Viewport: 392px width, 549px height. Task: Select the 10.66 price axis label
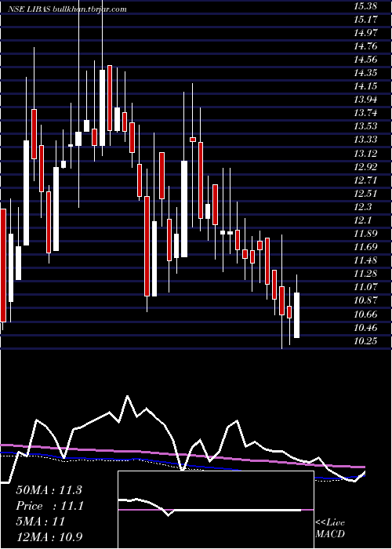tap(365, 314)
